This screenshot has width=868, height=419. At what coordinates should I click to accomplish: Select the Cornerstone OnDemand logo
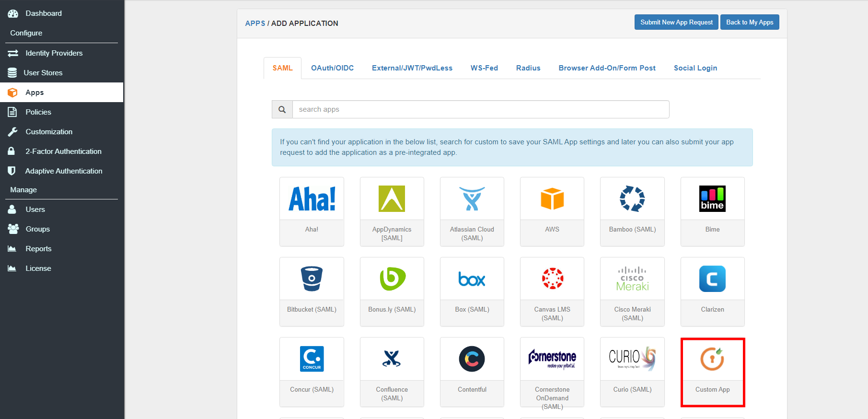point(552,359)
